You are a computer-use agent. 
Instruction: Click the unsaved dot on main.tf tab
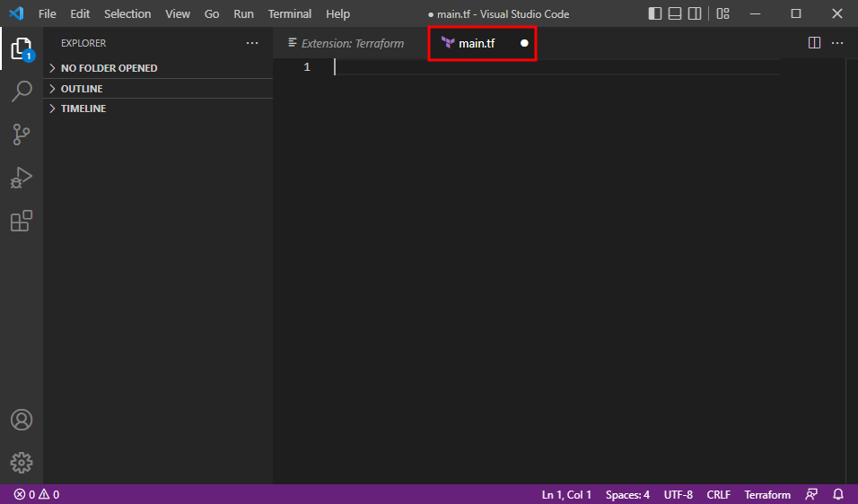(524, 43)
